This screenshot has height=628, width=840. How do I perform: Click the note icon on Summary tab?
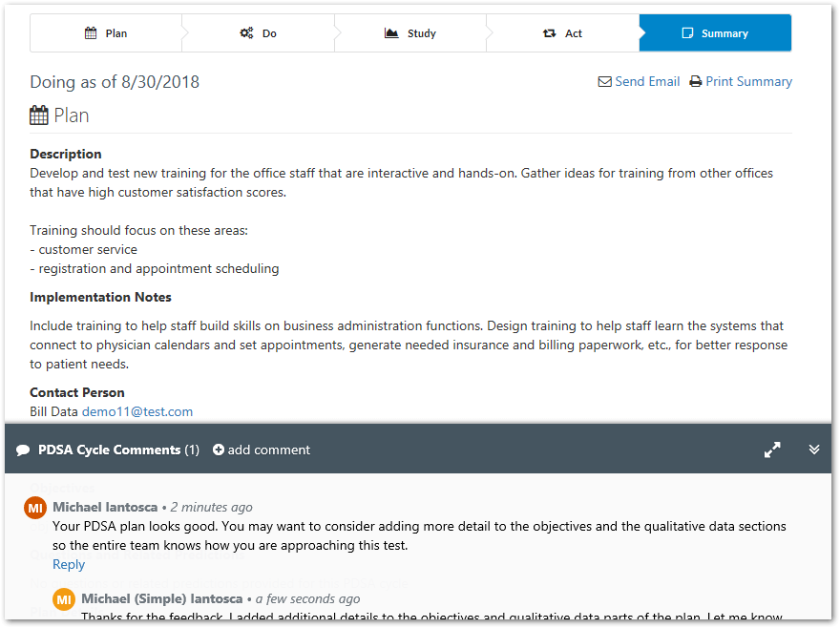[687, 33]
